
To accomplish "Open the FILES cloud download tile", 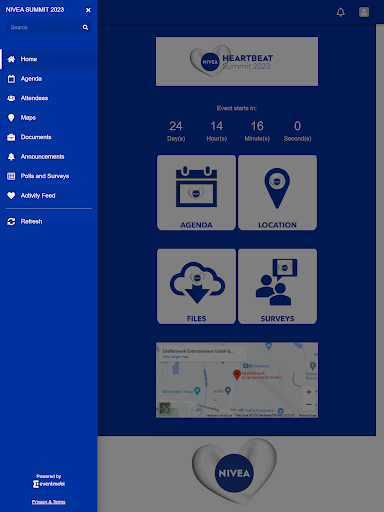I will 196,286.
